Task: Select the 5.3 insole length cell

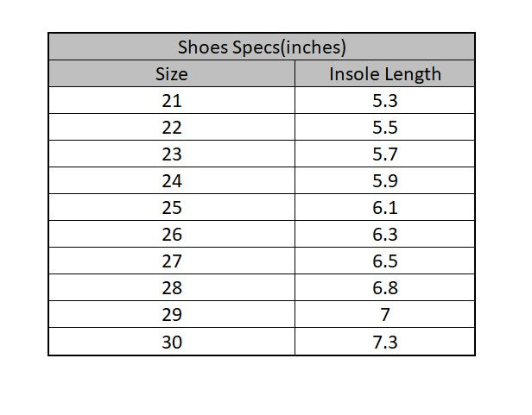Action: tap(384, 101)
